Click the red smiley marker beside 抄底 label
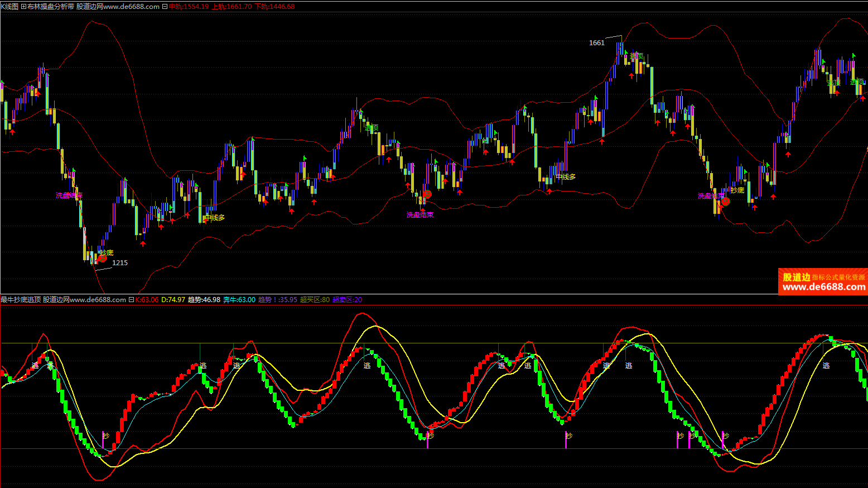 click(725, 201)
